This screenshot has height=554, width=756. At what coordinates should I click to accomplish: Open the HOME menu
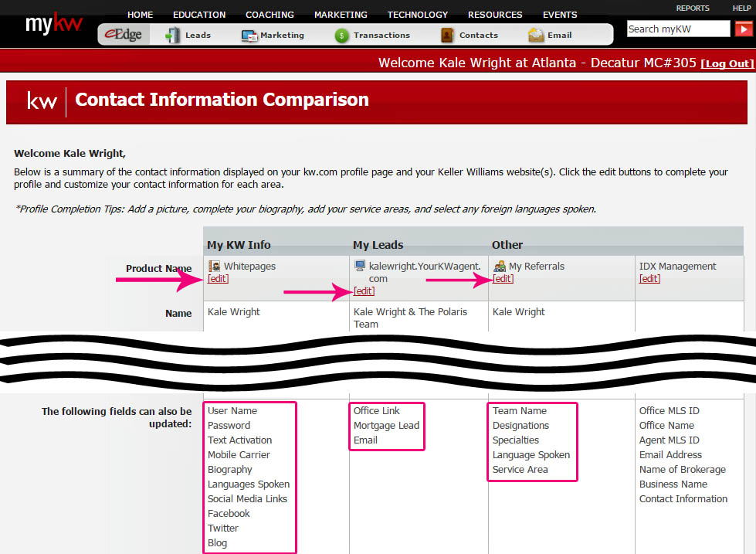pyautogui.click(x=140, y=15)
